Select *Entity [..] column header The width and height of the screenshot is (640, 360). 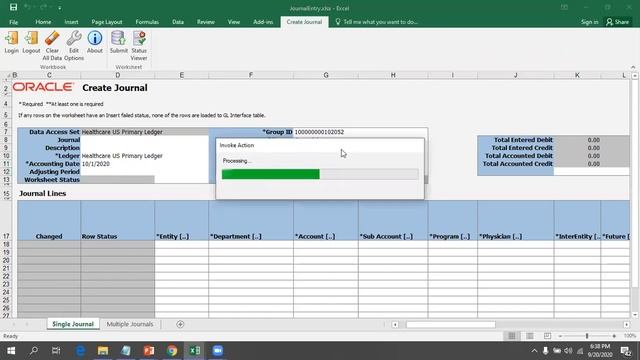coord(182,220)
